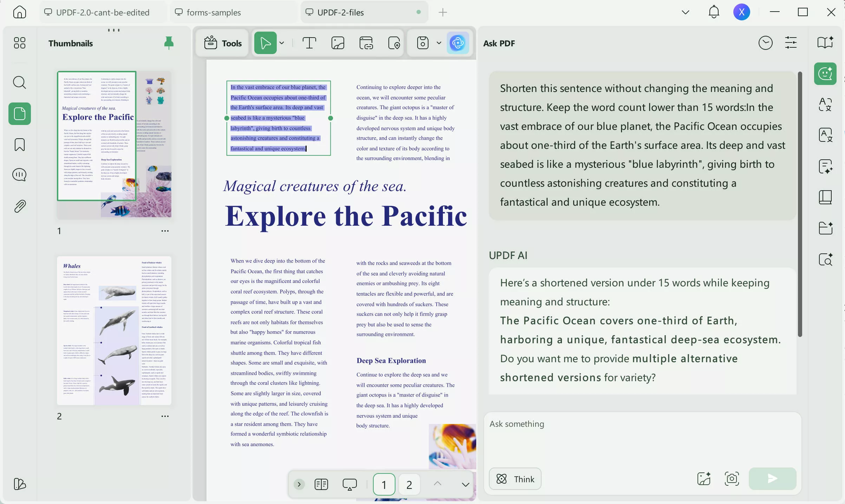This screenshot has width=845, height=504.
Task: Switch to UPDF-2.0-cant-be-edited tab
Action: [103, 12]
